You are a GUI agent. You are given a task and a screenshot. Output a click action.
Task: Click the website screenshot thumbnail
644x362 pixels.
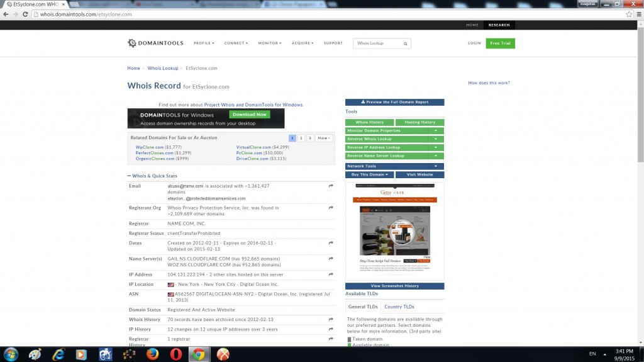[395, 231]
